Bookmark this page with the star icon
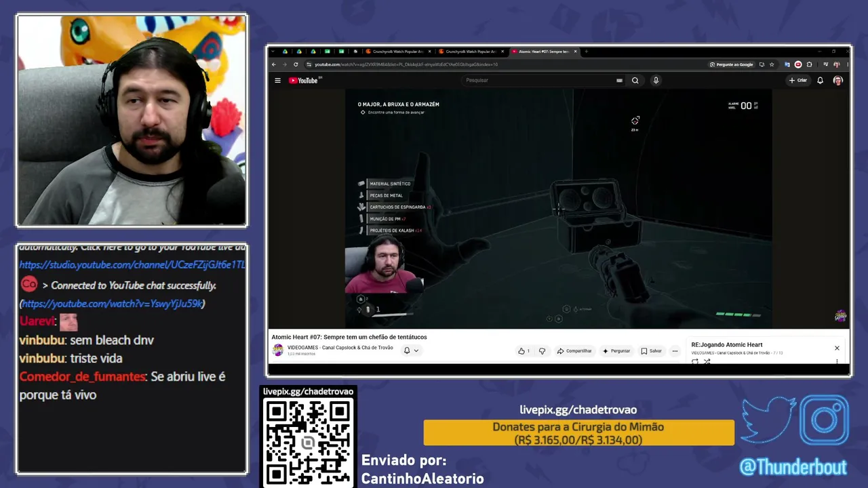The image size is (868, 488). pyautogui.click(x=772, y=64)
